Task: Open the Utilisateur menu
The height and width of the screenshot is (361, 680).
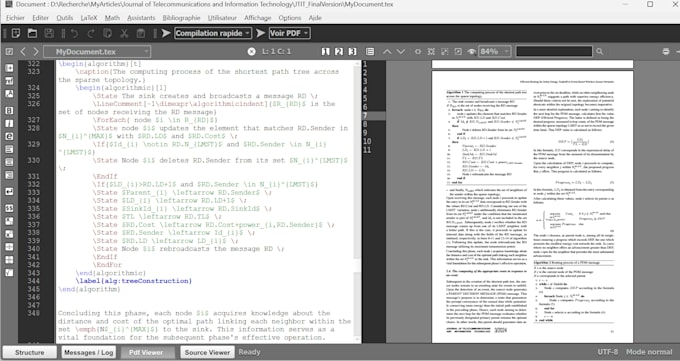Action: [222, 18]
